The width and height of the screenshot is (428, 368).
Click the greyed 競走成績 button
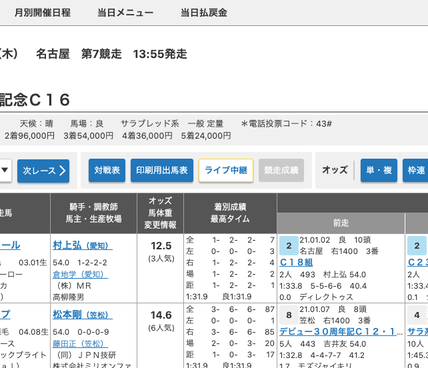click(x=281, y=170)
